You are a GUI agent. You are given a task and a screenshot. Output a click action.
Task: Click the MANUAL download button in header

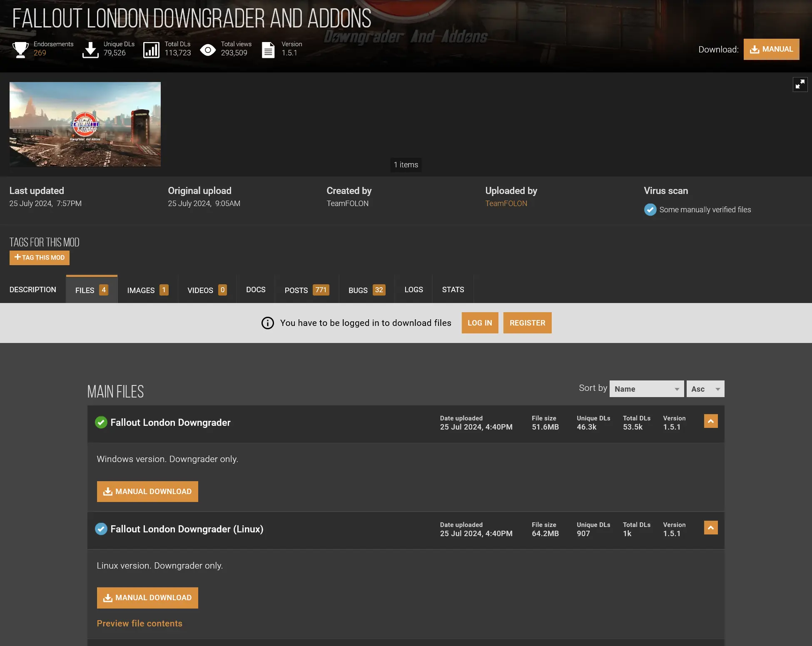tap(771, 49)
